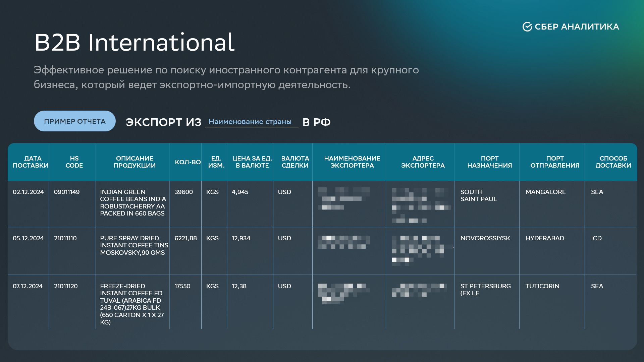
Task: Select the ДАТА ПОСТАВКИ column header
Action: [31, 162]
